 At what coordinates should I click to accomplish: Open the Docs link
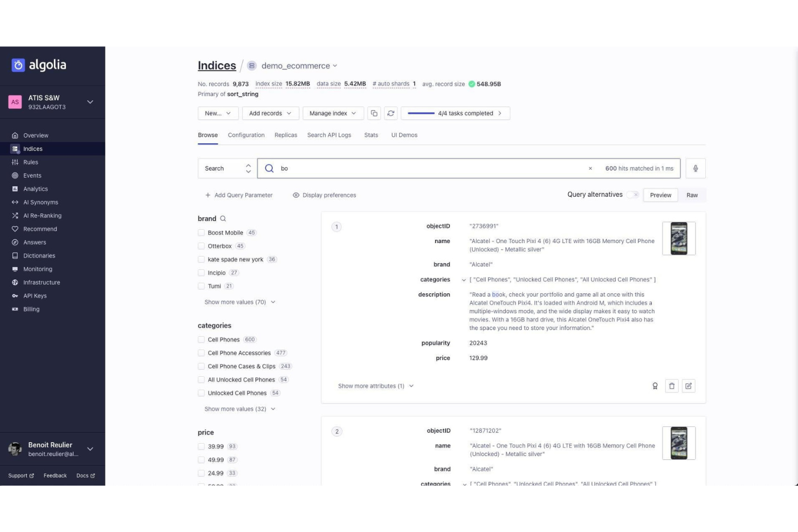point(86,475)
